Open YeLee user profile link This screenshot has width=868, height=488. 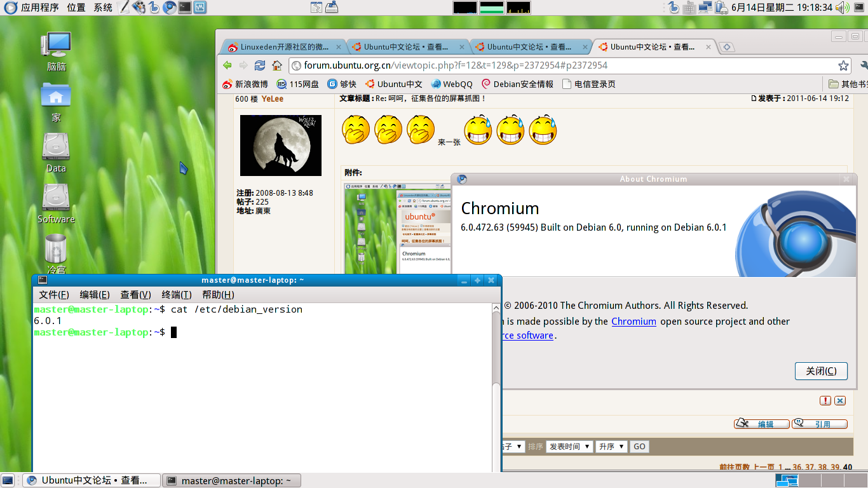(273, 98)
